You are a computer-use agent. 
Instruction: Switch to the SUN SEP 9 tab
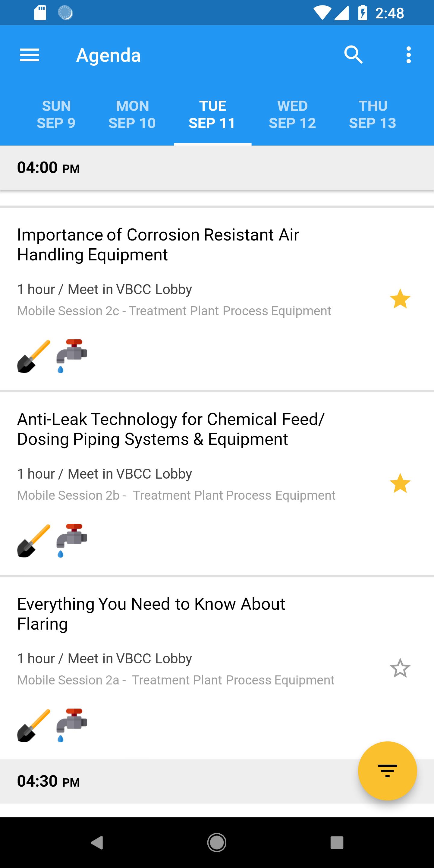pos(56,115)
